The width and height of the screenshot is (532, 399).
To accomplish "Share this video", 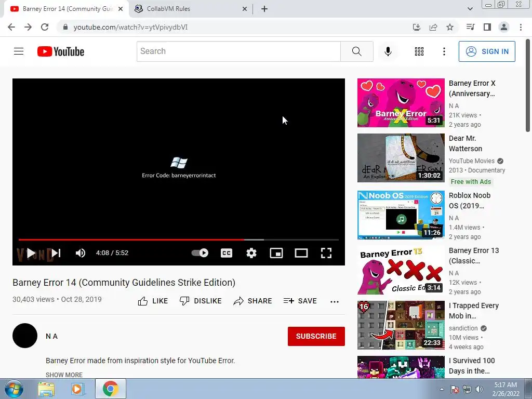I will [253, 301].
